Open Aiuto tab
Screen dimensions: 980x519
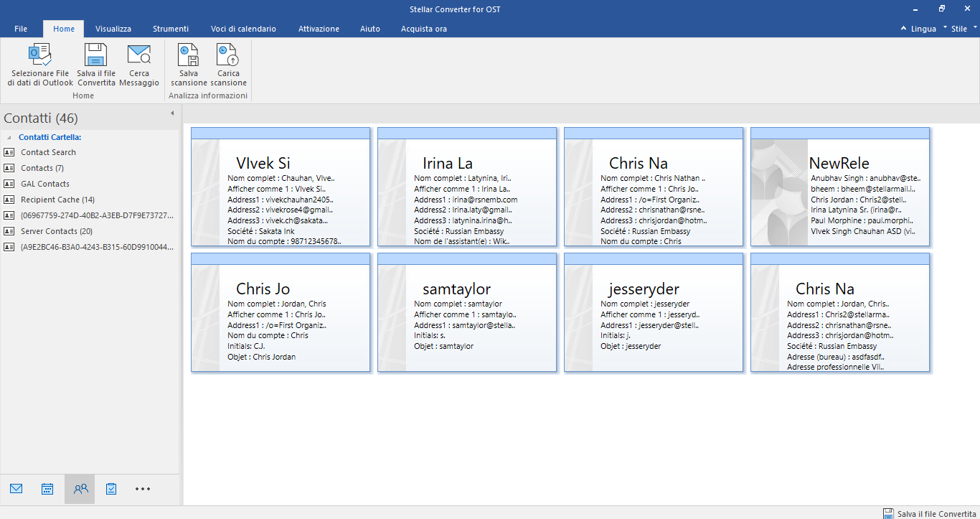point(370,29)
